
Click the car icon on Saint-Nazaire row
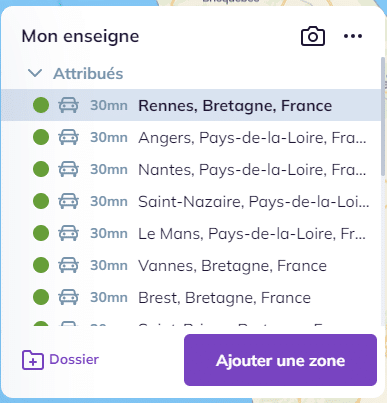69,201
